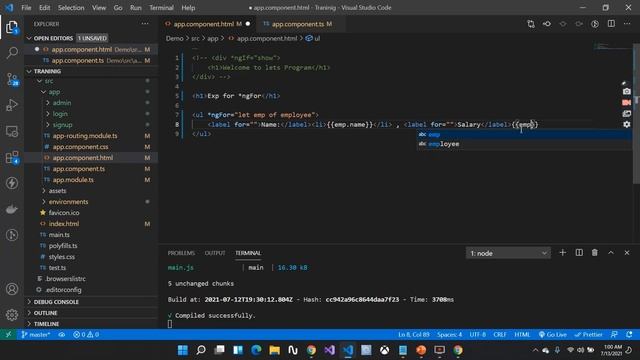Add a new terminal with plus icon
The width and height of the screenshot is (640, 360).
562,253
